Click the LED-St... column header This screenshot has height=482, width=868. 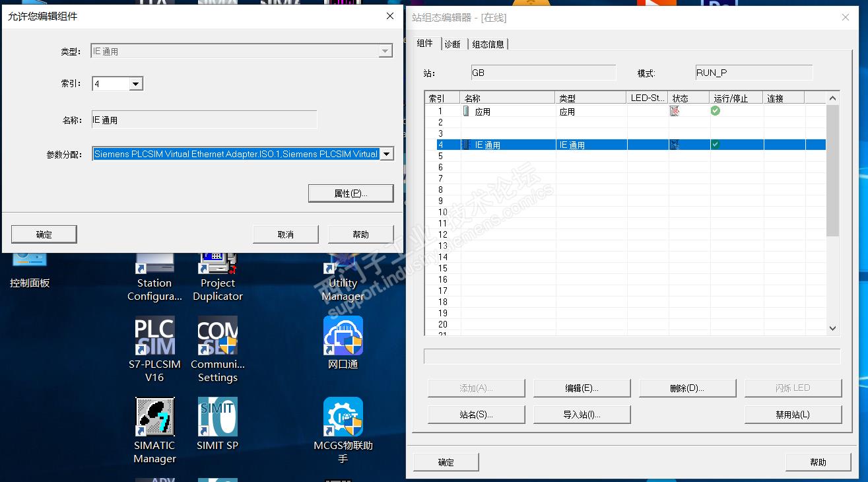tap(648, 98)
